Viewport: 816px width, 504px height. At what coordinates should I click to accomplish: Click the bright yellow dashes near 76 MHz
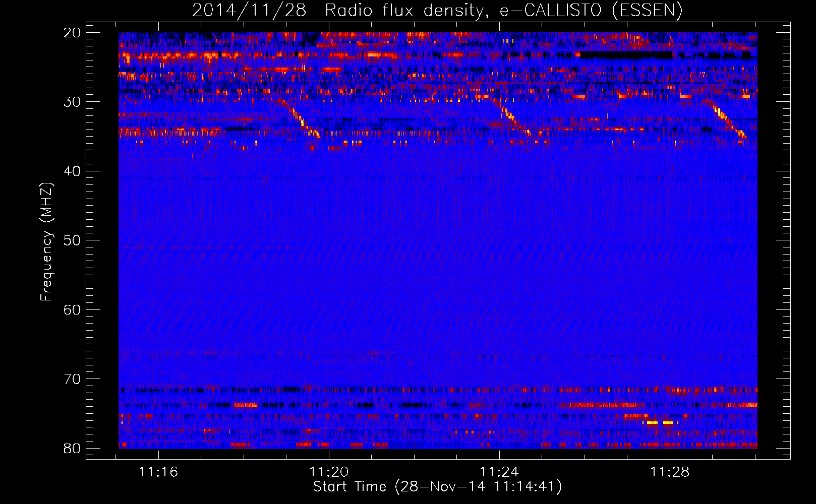[x=661, y=423]
